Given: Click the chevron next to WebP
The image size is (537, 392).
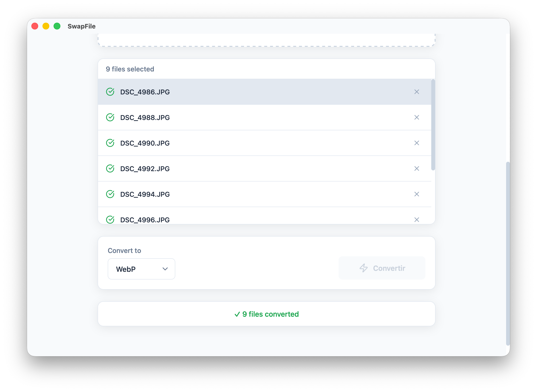Looking at the screenshot, I should pos(165,269).
